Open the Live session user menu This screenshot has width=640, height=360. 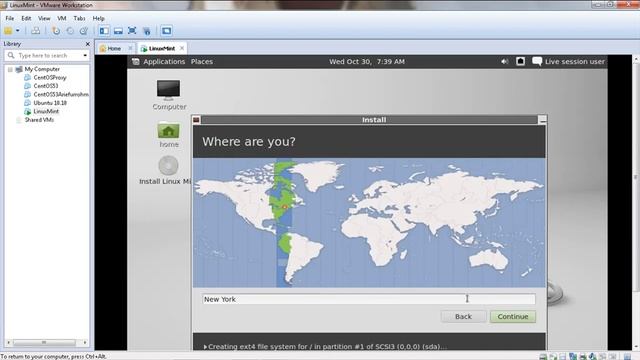pyautogui.click(x=575, y=61)
